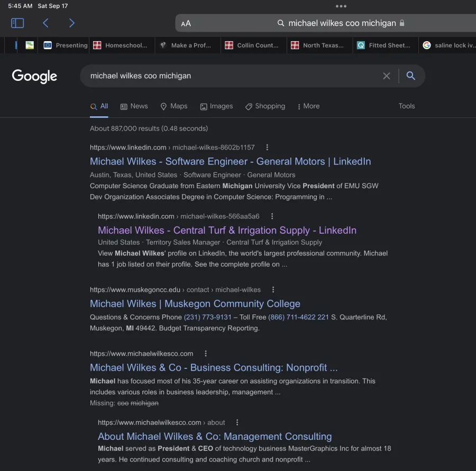
Task: Open the Images results filter
Action: click(216, 106)
